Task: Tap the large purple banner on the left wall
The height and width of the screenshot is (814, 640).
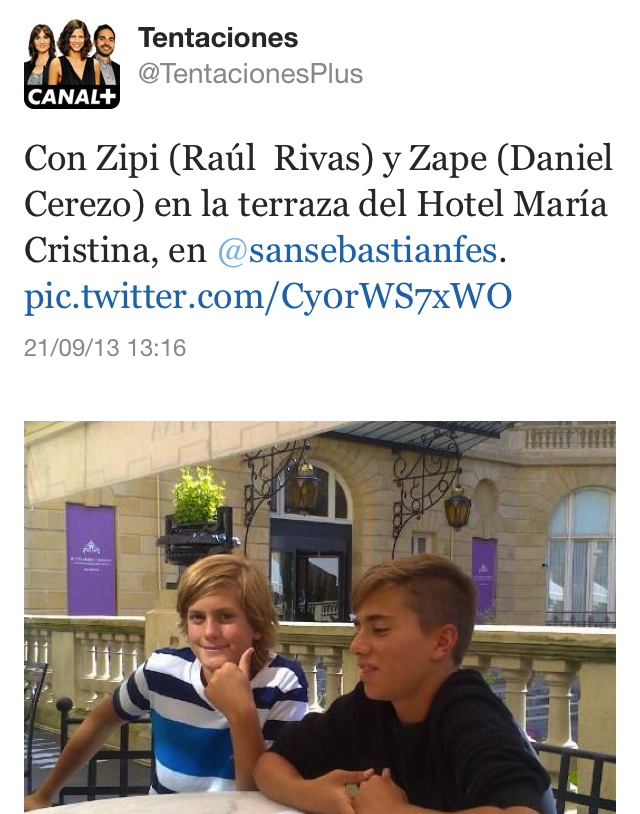Action: click(90, 559)
